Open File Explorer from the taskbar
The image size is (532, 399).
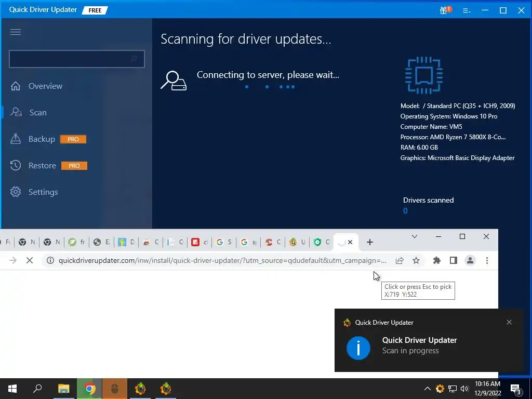tap(63, 389)
